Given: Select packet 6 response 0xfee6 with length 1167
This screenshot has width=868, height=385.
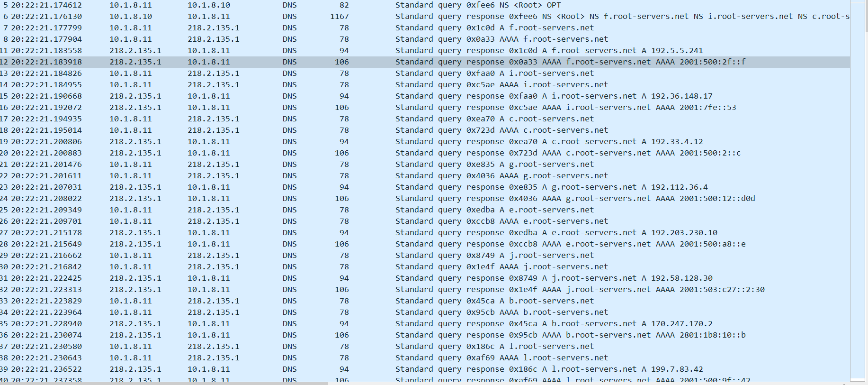Looking at the screenshot, I should [x=425, y=17].
